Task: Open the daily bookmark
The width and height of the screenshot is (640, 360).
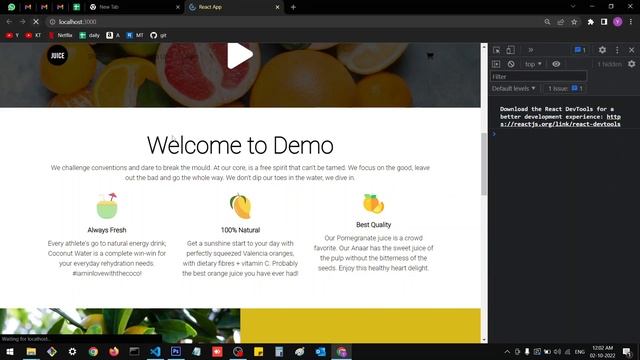Action: pyautogui.click(x=89, y=36)
